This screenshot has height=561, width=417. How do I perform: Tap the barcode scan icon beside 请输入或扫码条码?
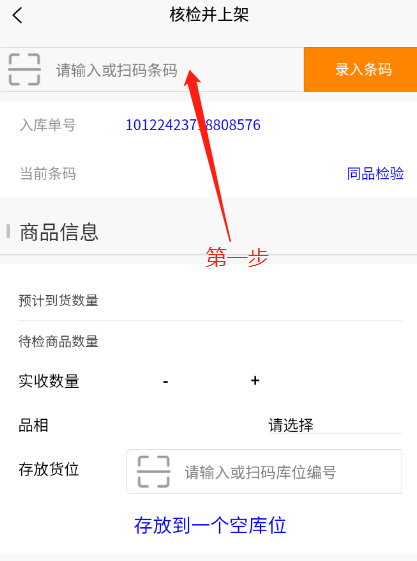pyautogui.click(x=24, y=69)
